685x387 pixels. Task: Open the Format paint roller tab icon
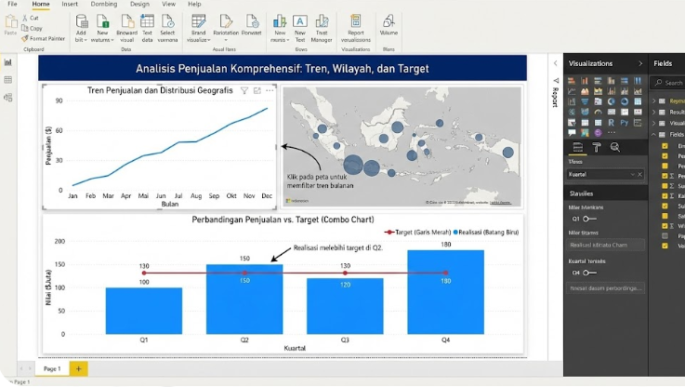coord(597,147)
